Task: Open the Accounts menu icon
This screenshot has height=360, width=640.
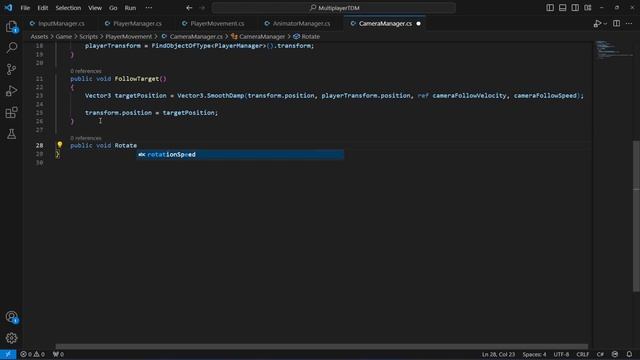Action: 11,317
